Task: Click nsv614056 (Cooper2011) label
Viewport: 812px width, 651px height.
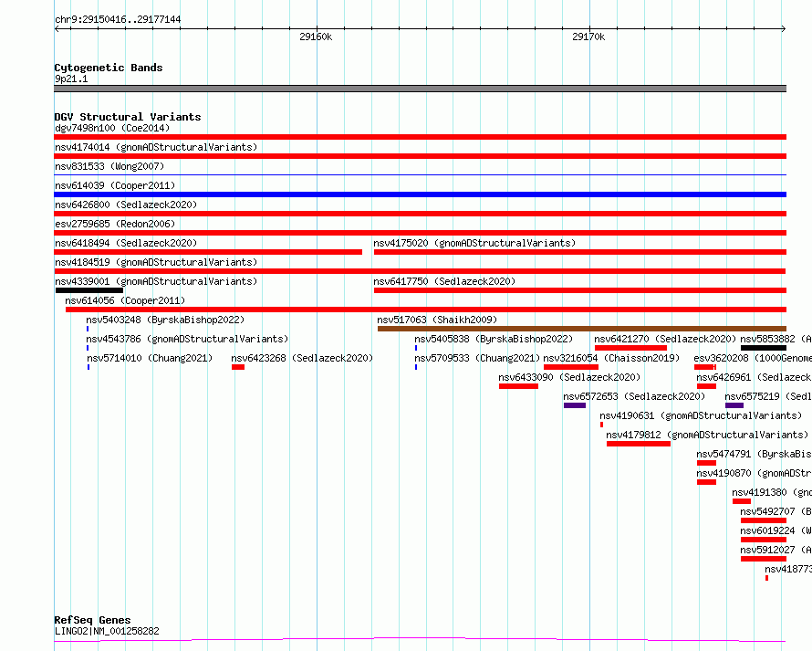Action: [125, 300]
